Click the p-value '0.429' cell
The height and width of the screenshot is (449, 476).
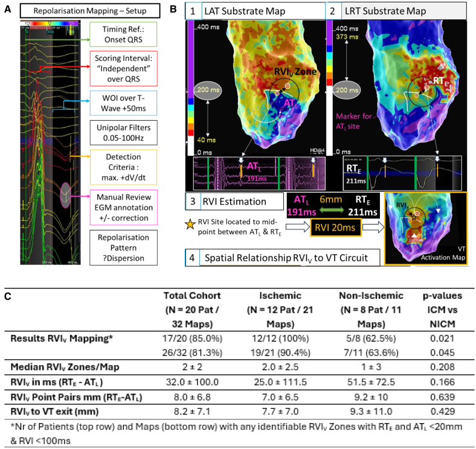(x=442, y=412)
